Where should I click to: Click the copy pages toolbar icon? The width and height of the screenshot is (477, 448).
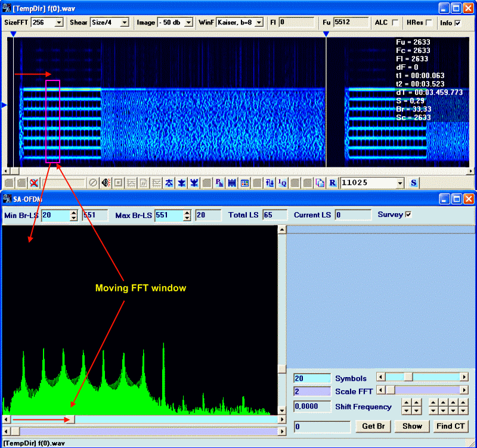320,183
